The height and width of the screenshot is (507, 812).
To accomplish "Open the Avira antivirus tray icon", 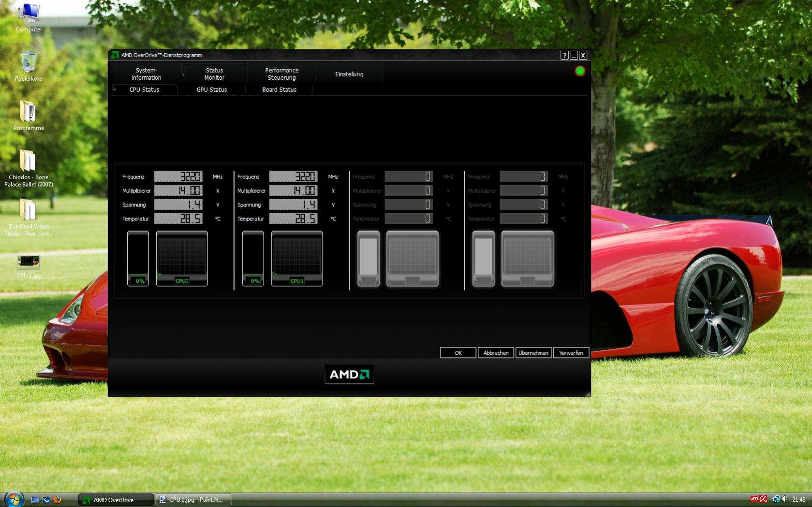I will click(x=763, y=499).
